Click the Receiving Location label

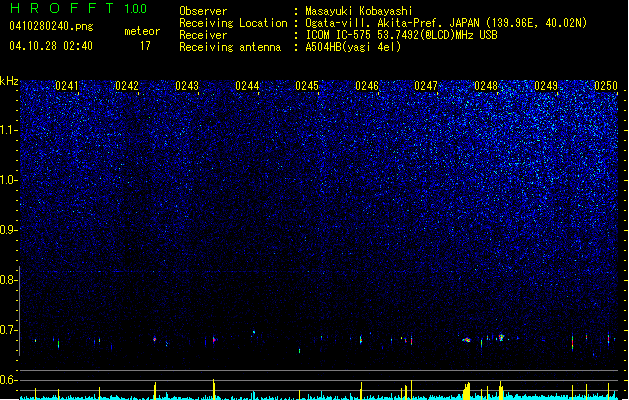click(233, 23)
